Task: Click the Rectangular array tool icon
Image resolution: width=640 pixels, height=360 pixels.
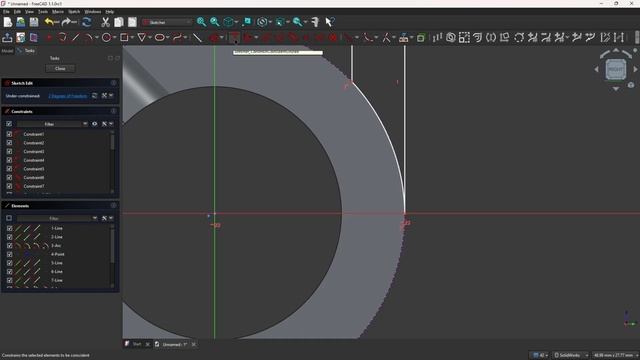Action: pyautogui.click(x=464, y=38)
